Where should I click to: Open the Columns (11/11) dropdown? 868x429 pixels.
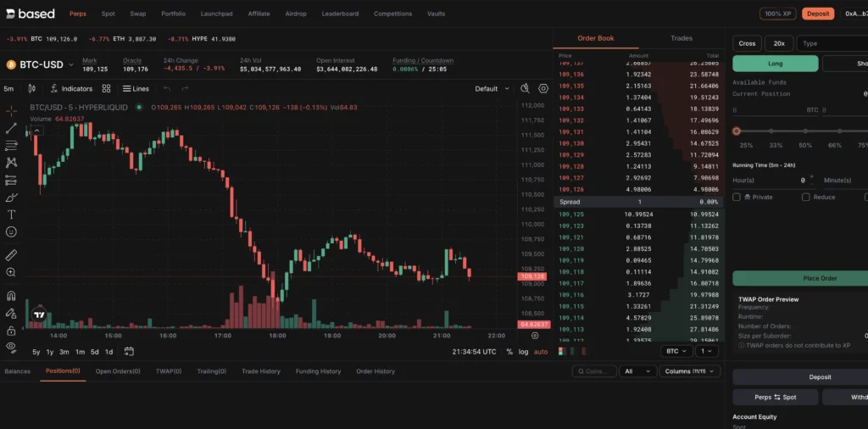point(690,371)
